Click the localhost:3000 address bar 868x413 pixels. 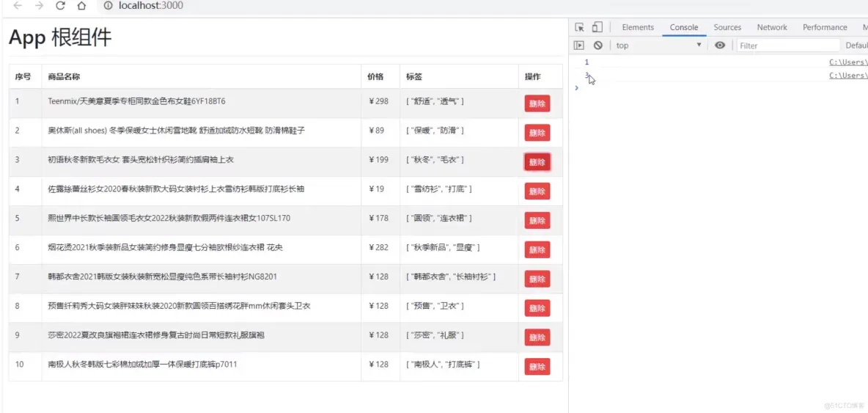pos(150,6)
